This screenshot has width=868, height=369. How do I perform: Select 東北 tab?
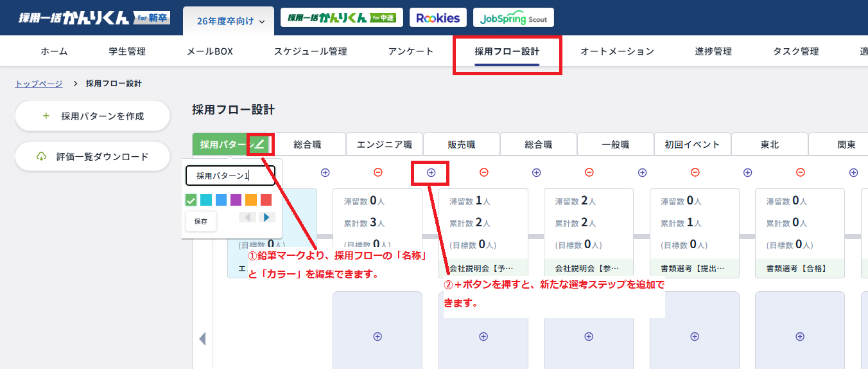coord(770,145)
